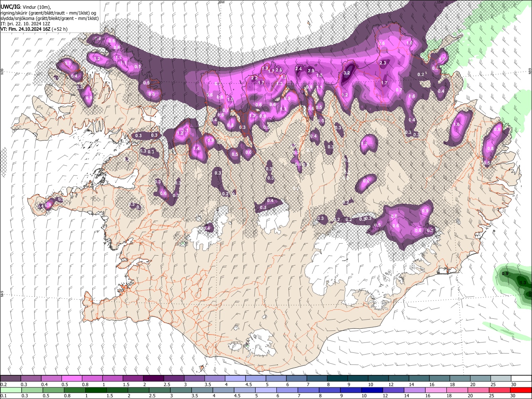532x399 pixels.
Task: Click the UWC/IG title text
Action: (10, 7)
